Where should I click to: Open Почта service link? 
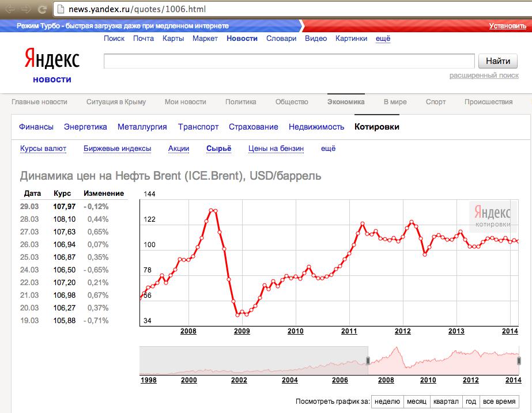point(144,39)
